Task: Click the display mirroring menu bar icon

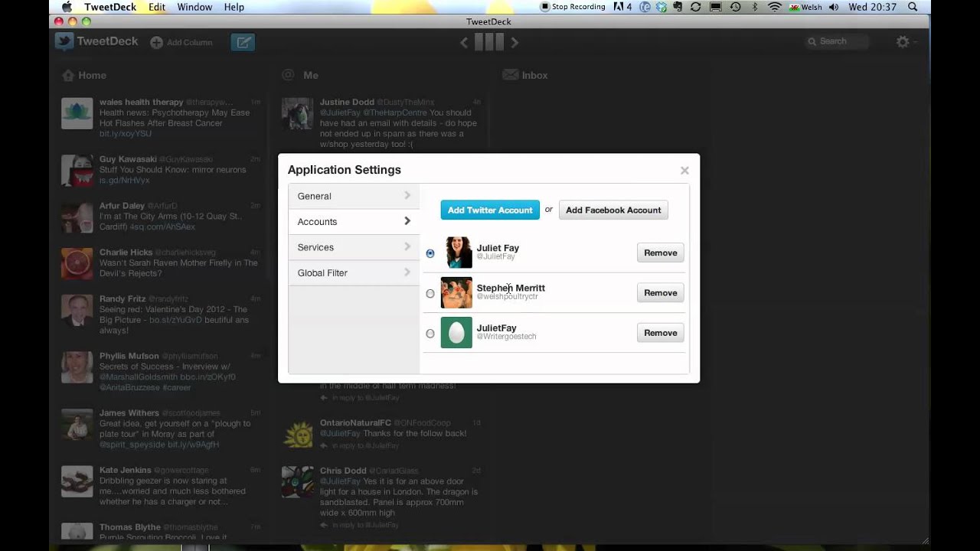Action: click(x=715, y=7)
